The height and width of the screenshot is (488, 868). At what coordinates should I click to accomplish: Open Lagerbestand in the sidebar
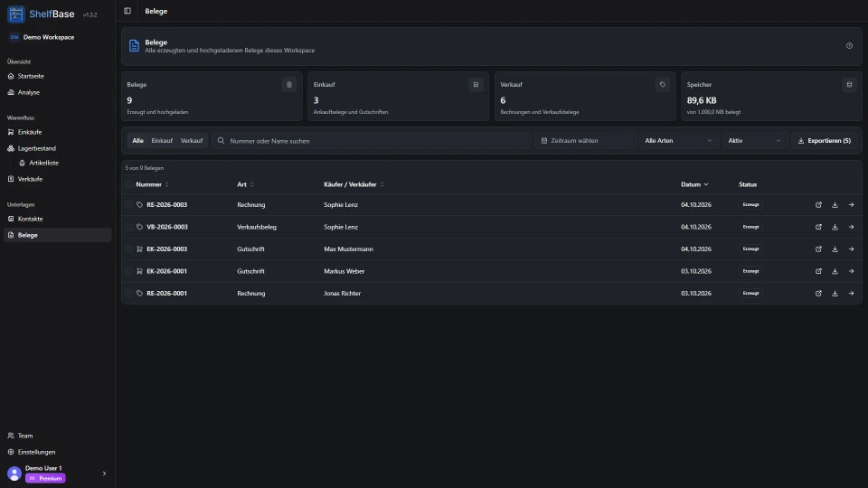pyautogui.click(x=57, y=148)
